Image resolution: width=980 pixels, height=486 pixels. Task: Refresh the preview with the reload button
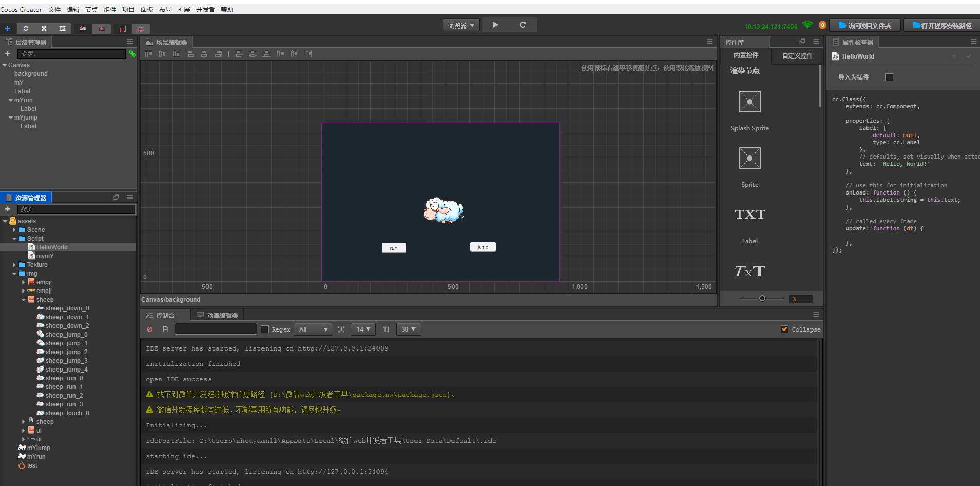523,25
